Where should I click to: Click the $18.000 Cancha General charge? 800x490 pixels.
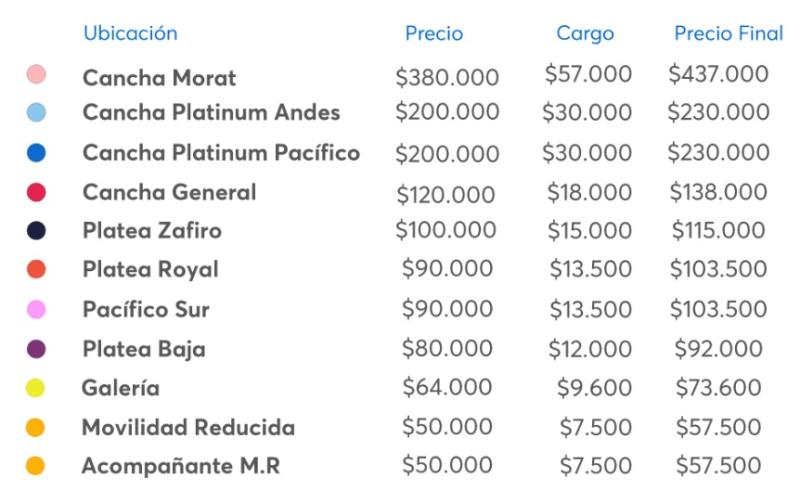pos(589,192)
